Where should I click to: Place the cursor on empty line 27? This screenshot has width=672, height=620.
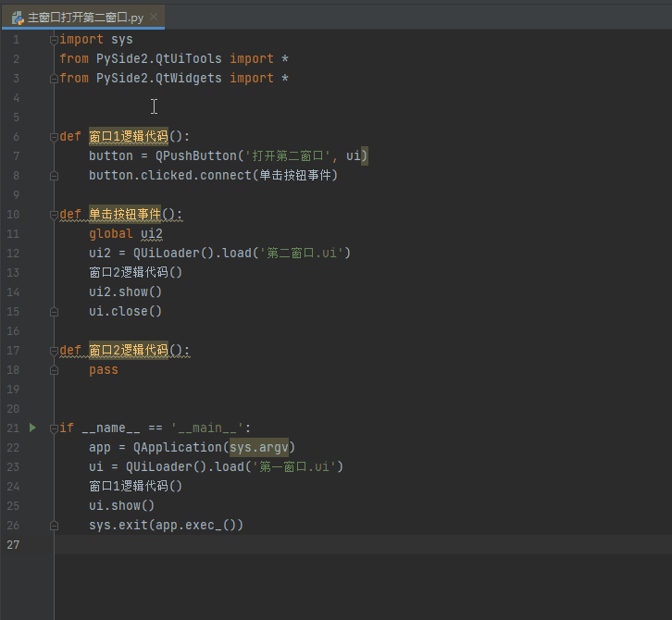[278, 545]
